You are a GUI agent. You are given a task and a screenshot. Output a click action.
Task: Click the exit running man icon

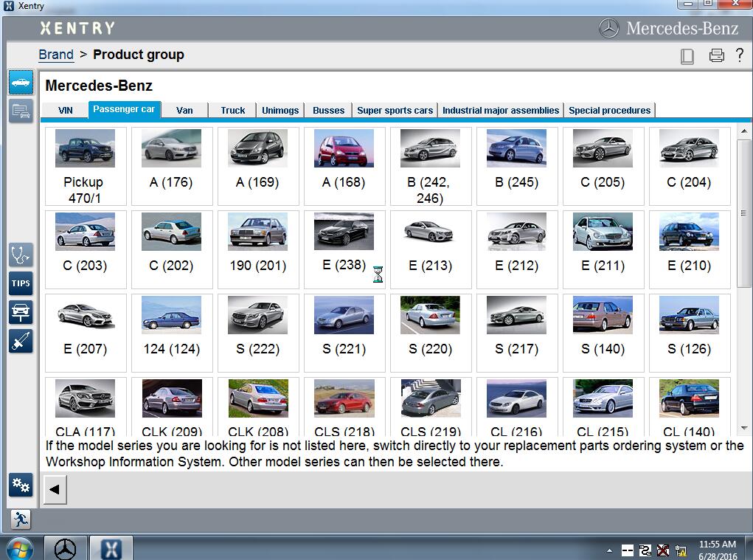pyautogui.click(x=21, y=519)
